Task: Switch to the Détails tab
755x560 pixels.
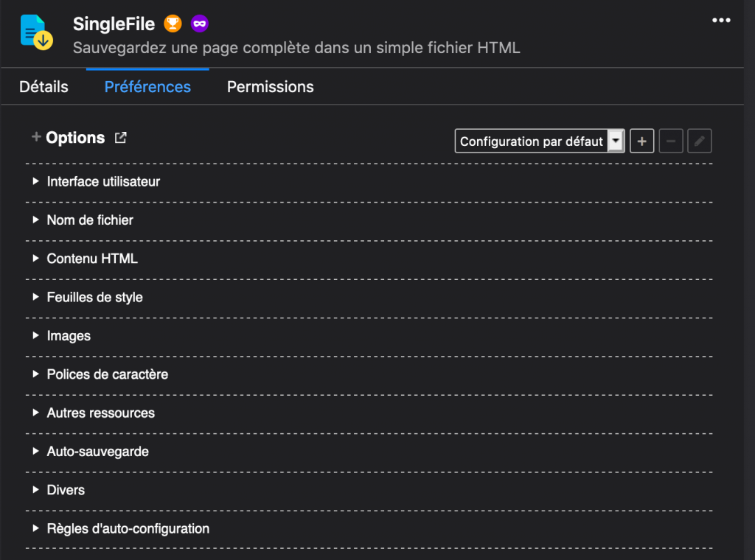Action: click(x=44, y=87)
